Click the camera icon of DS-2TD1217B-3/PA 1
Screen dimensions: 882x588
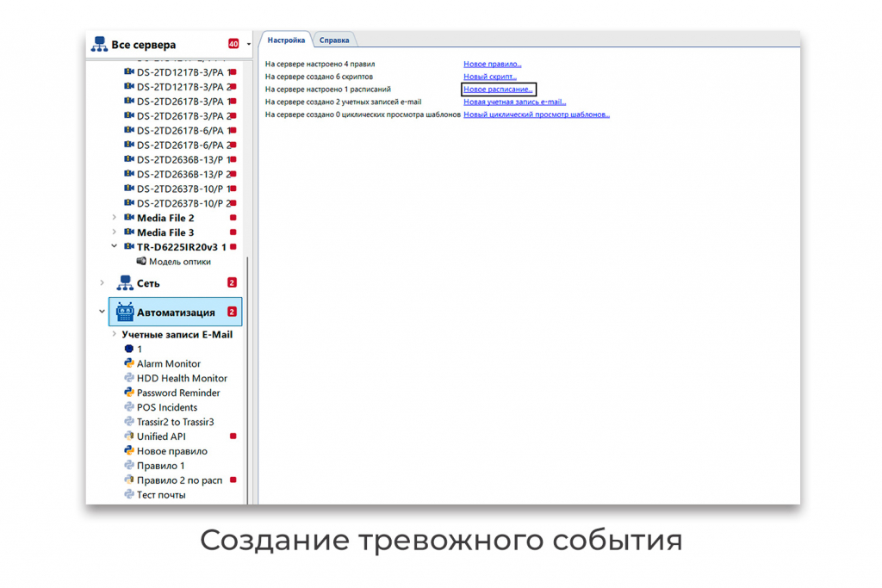coord(129,72)
